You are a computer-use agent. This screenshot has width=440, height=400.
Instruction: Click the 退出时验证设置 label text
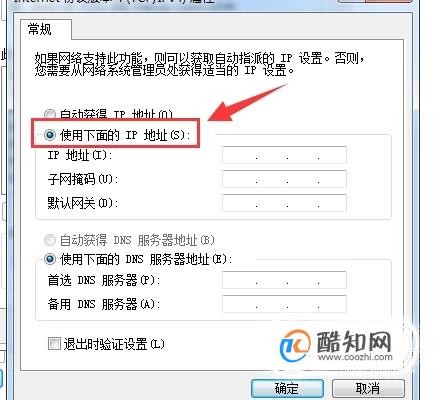114,344
